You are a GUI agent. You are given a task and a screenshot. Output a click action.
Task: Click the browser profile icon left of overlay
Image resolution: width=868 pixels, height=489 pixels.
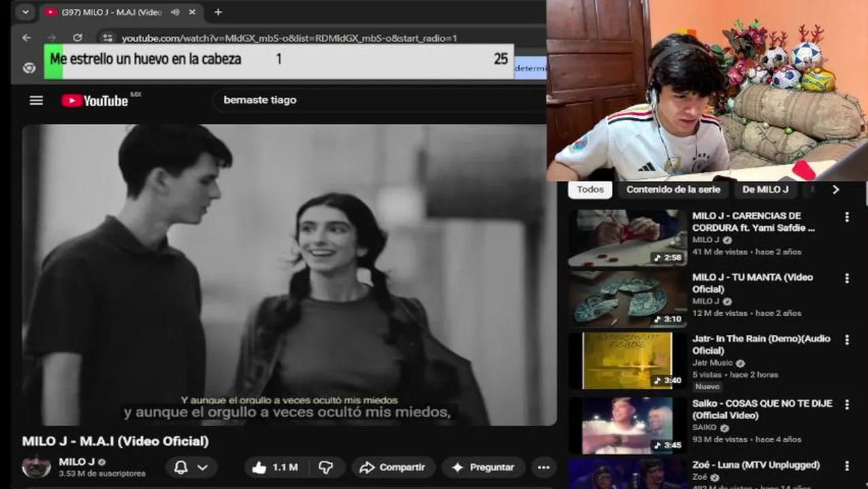[29, 68]
